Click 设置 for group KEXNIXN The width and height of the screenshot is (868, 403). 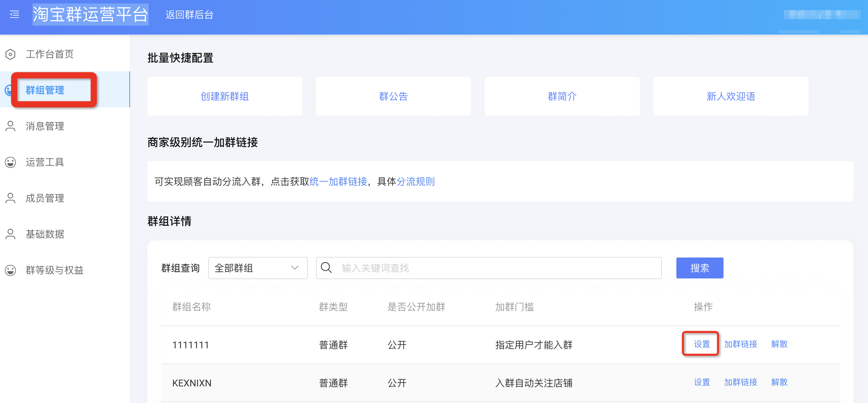tap(702, 382)
